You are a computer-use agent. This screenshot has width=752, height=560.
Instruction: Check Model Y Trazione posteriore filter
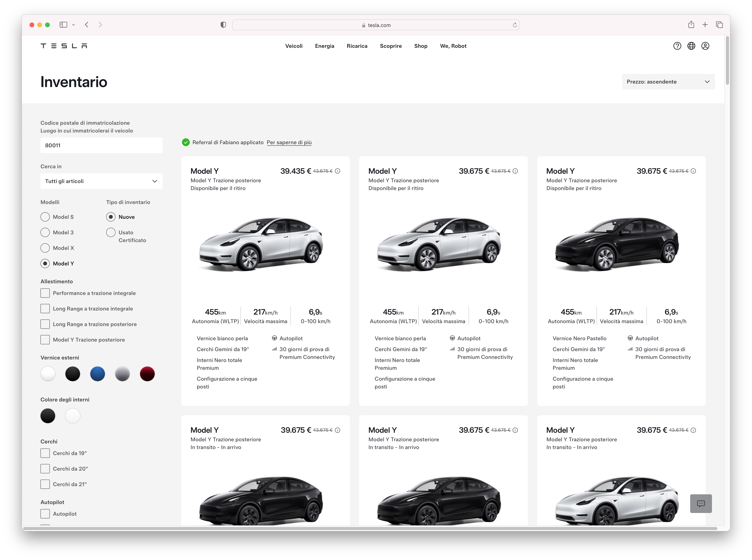pyautogui.click(x=45, y=340)
